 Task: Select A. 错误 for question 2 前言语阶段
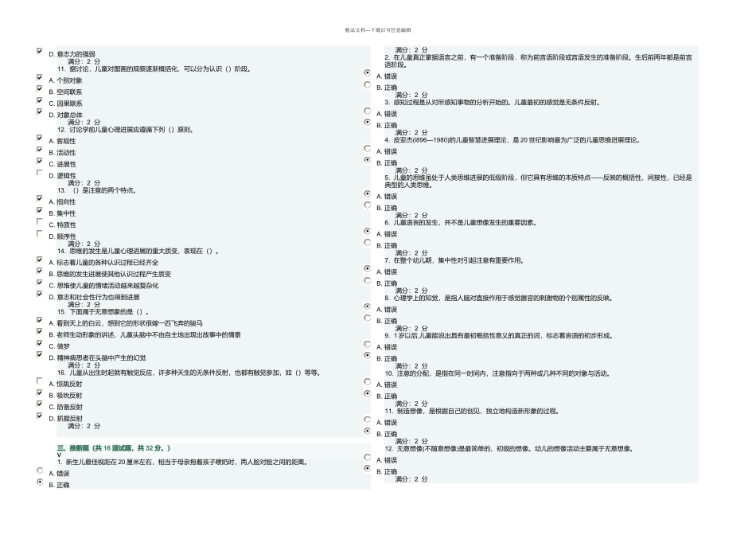368,72
